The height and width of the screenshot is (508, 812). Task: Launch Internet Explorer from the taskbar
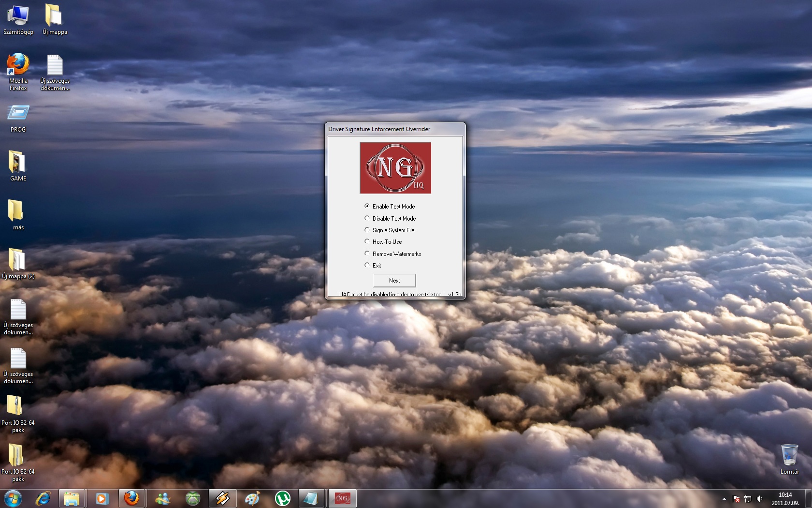coord(43,498)
